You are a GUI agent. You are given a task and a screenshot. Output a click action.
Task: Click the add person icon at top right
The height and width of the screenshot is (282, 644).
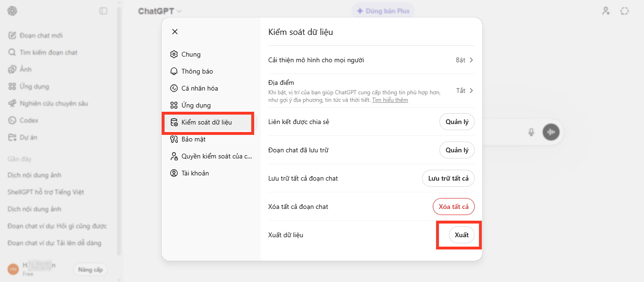point(606,11)
